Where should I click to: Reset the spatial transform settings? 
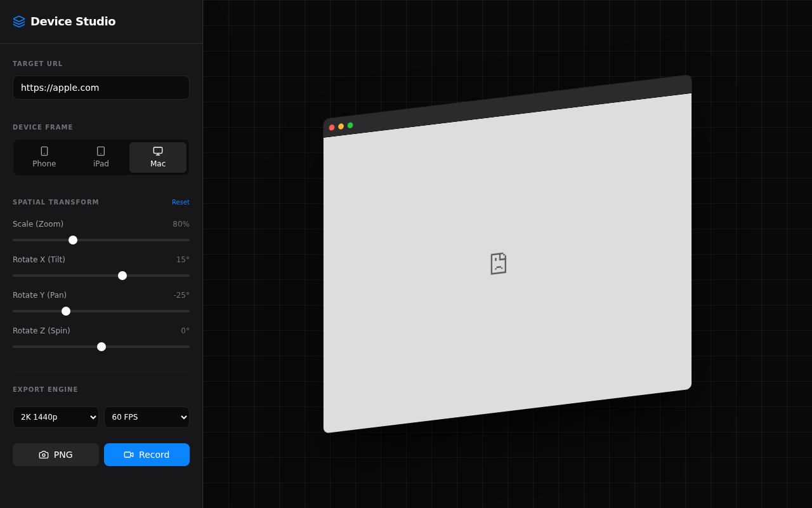click(x=181, y=202)
